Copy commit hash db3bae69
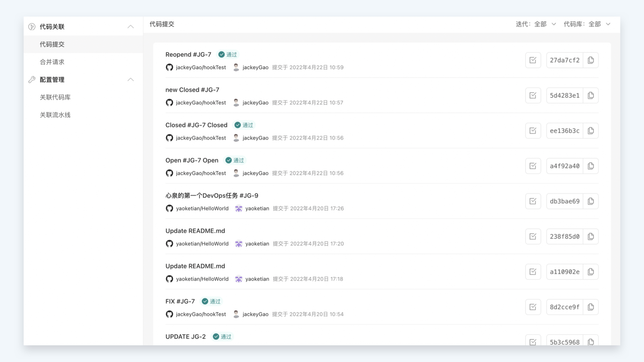This screenshot has width=644, height=362. point(591,201)
